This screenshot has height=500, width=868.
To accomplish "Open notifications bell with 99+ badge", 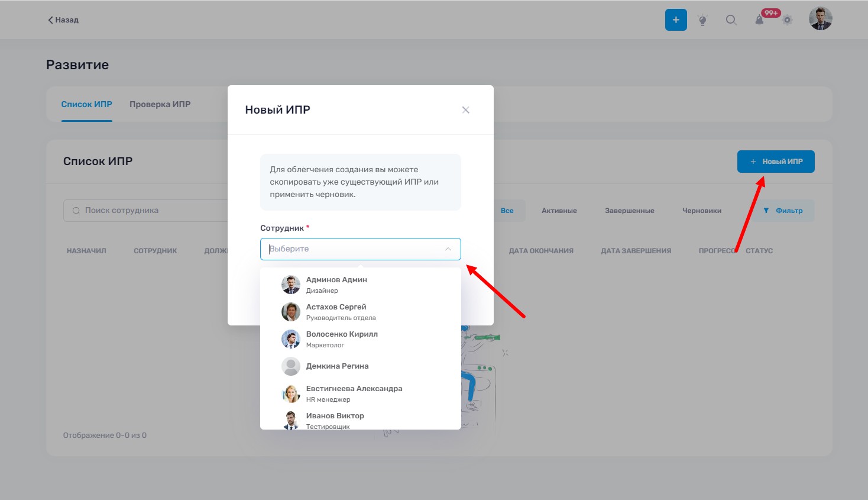I will (x=759, y=20).
